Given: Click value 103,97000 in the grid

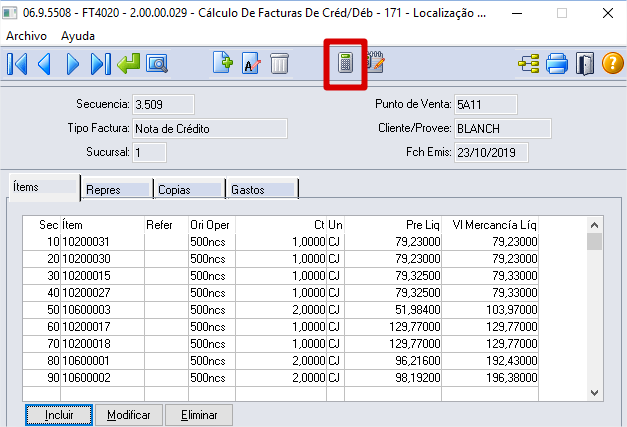Looking at the screenshot, I should click(512, 310).
